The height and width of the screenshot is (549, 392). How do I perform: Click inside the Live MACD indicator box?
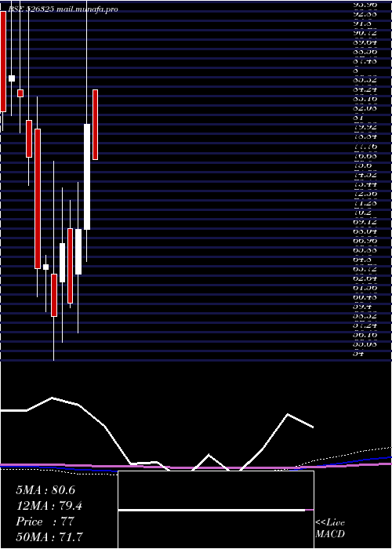tap(216, 510)
